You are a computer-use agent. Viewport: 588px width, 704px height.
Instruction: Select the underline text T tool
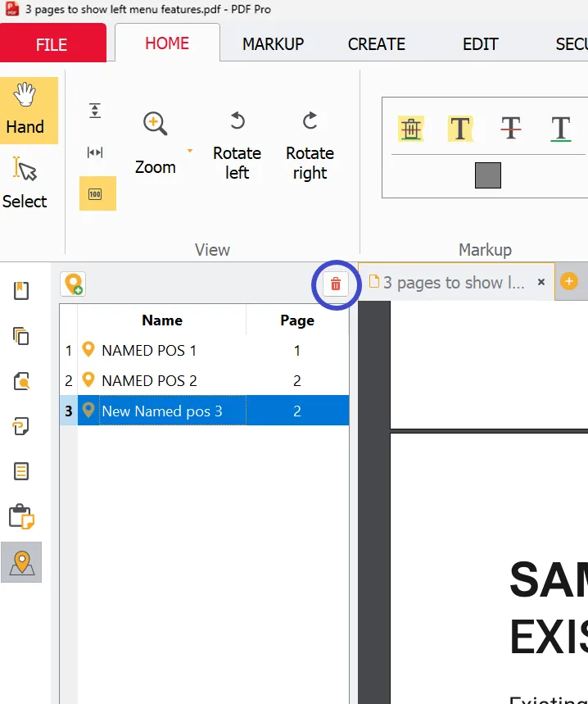click(x=561, y=129)
